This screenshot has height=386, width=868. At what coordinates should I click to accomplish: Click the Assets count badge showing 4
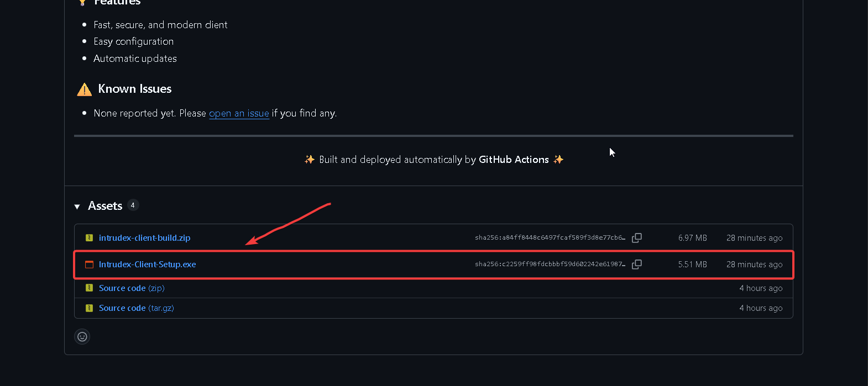point(133,205)
